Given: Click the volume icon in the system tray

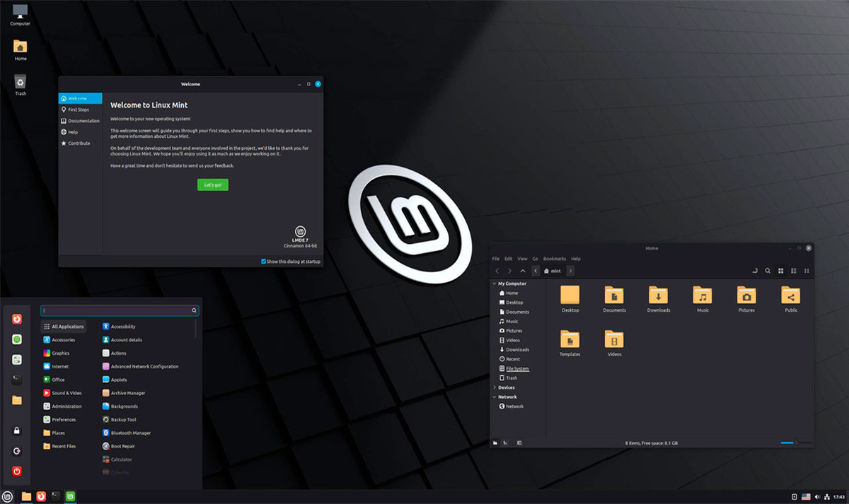Looking at the screenshot, I should tap(817, 496).
